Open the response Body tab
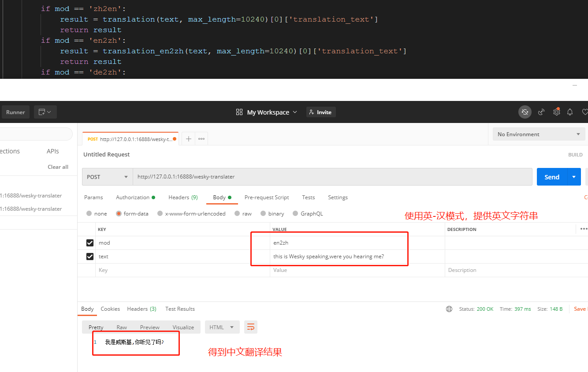The height and width of the screenshot is (372, 588). point(87,309)
